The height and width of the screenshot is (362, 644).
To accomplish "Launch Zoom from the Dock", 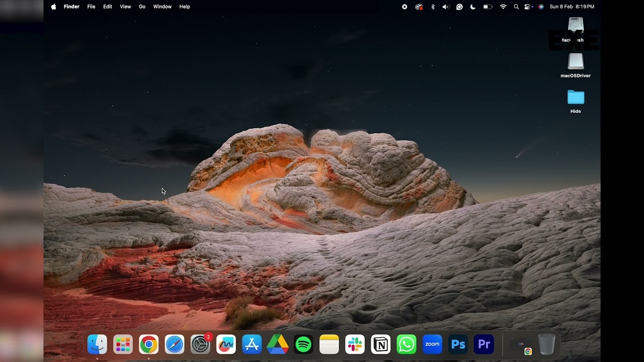I will (x=432, y=344).
